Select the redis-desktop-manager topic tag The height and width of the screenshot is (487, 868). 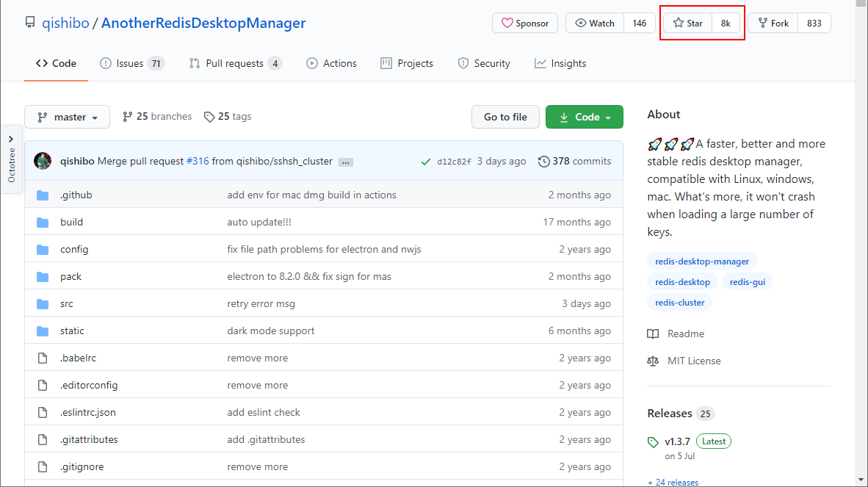click(x=702, y=261)
